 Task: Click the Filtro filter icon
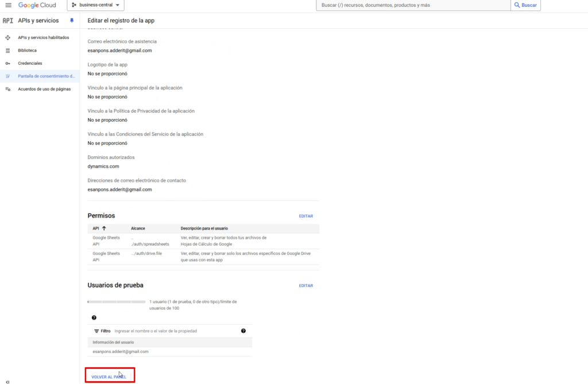96,331
